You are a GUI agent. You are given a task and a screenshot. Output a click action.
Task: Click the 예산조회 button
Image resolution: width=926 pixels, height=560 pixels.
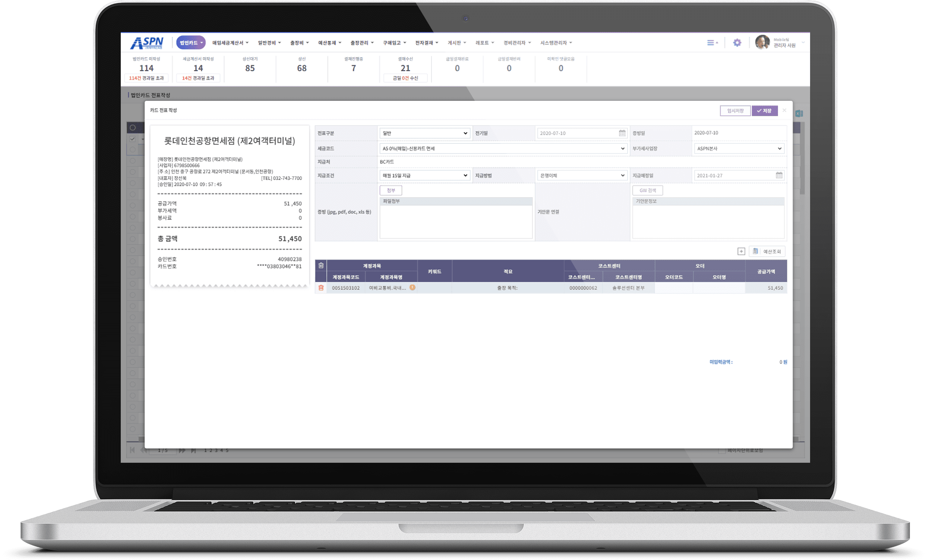[767, 251]
